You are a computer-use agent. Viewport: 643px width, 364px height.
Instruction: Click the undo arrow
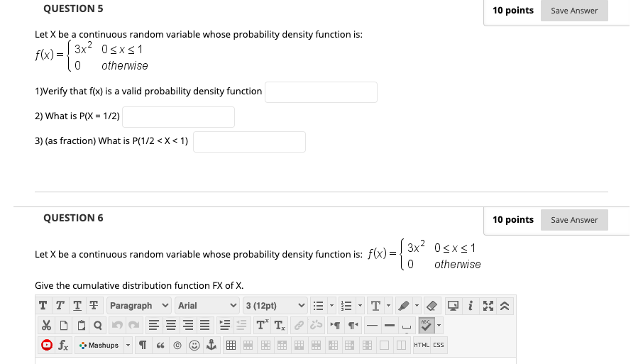[x=117, y=326]
